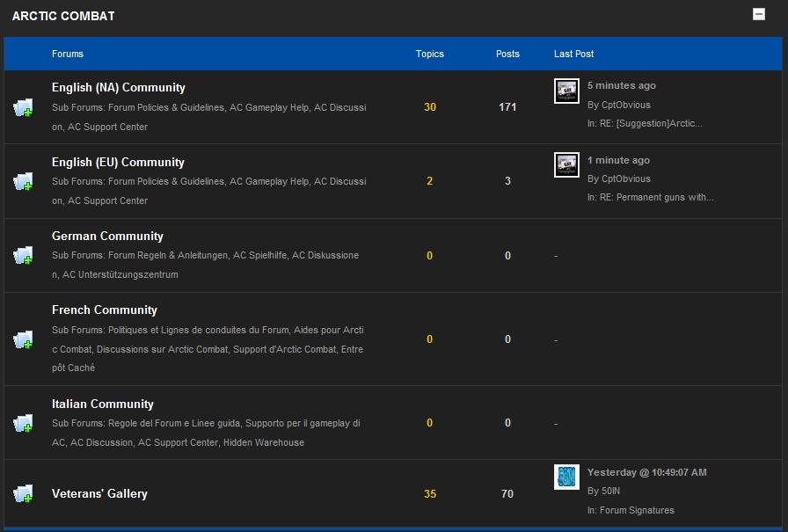This screenshot has height=532, width=788.
Task: Click the Veterans' Gallery folder icon
Action: (x=23, y=494)
